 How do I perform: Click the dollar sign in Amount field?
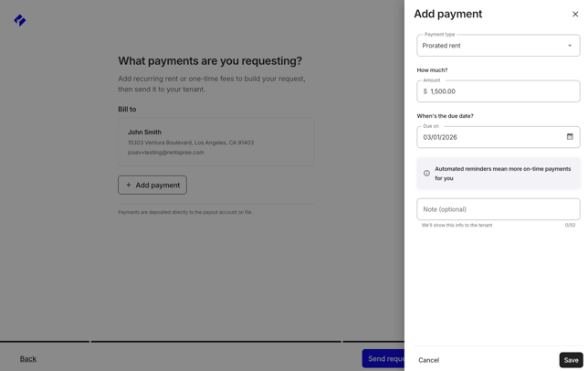click(425, 91)
